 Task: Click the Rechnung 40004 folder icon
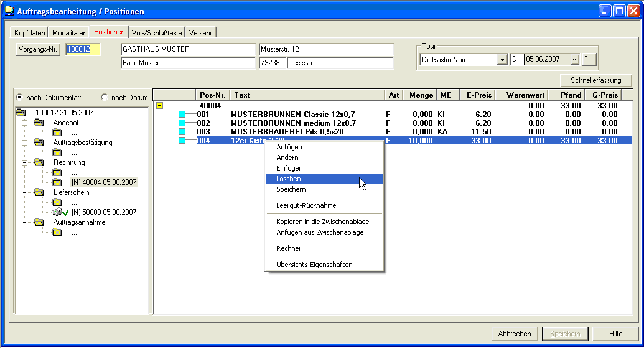(x=57, y=182)
